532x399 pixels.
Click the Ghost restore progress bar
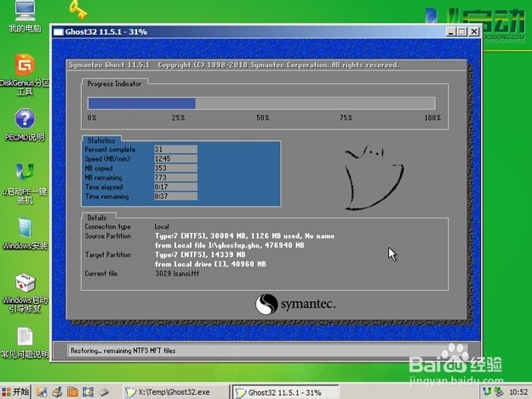click(261, 104)
